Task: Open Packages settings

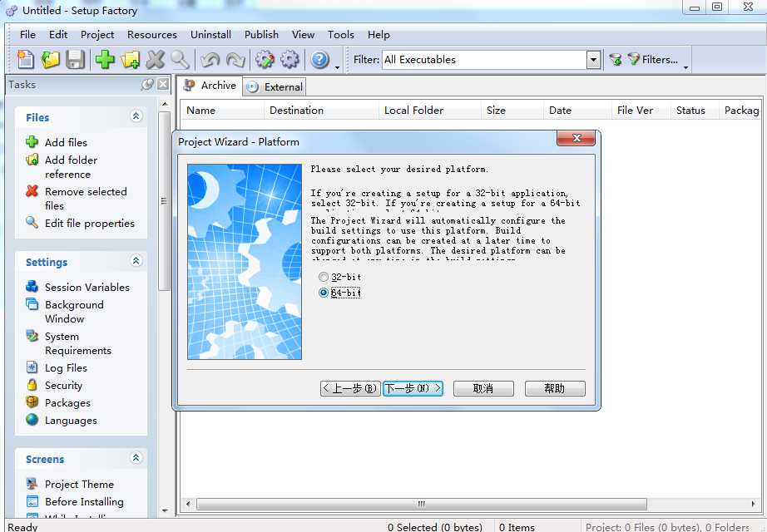Action: 67,403
